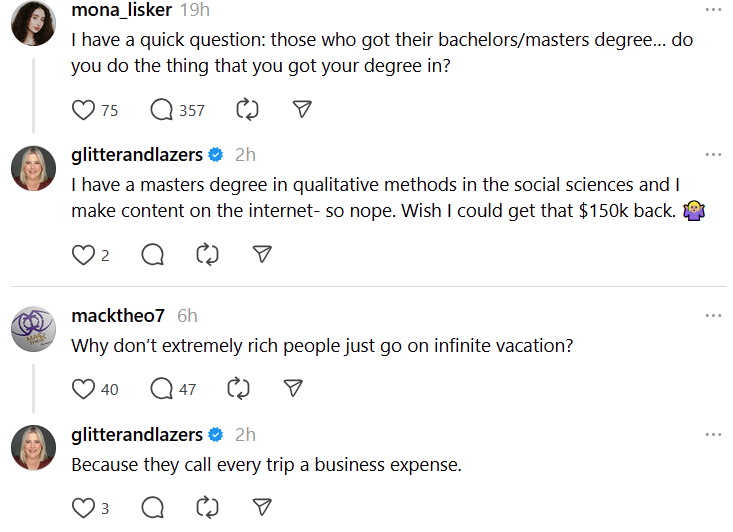Viewport: 733px width, 532px height.
Task: View mona_lisker's profile picture
Action: point(34,23)
